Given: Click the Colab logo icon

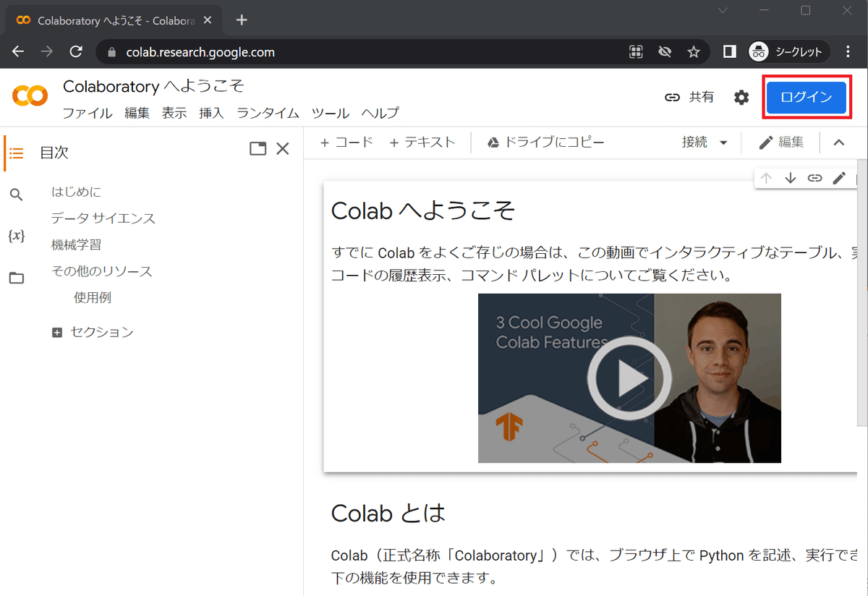Looking at the screenshot, I should coord(30,95).
